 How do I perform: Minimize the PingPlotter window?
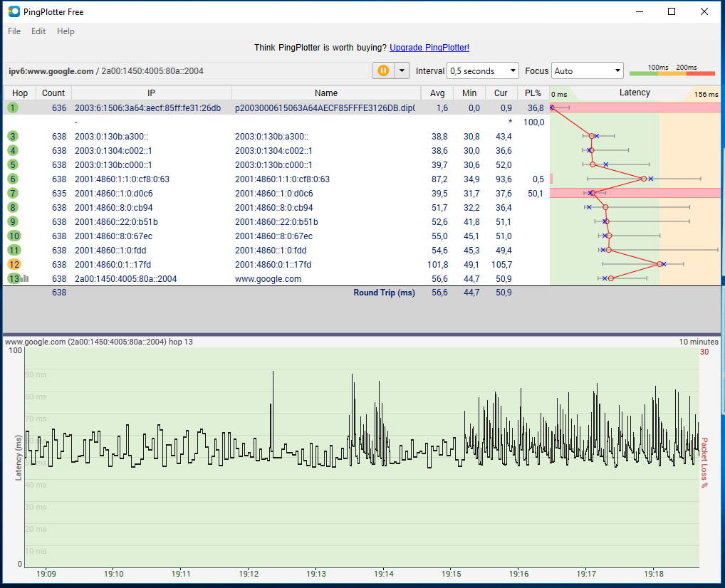pos(640,11)
